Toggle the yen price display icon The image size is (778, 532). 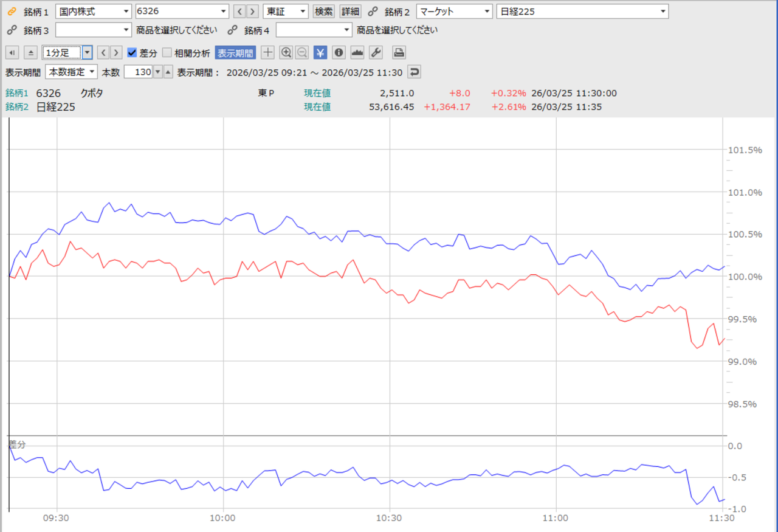point(320,53)
